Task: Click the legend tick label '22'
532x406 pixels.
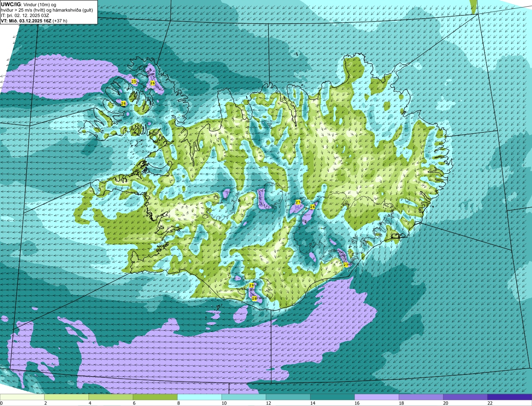Action: [489, 403]
